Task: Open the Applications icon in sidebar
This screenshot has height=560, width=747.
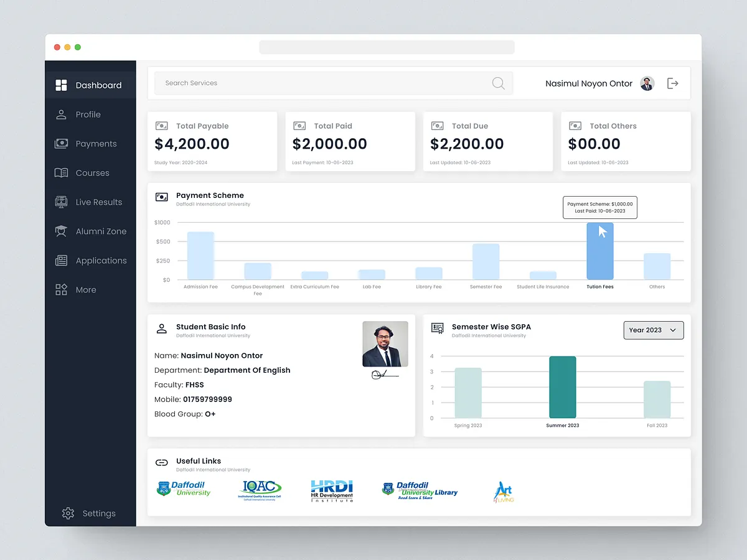Action: pyautogui.click(x=60, y=260)
